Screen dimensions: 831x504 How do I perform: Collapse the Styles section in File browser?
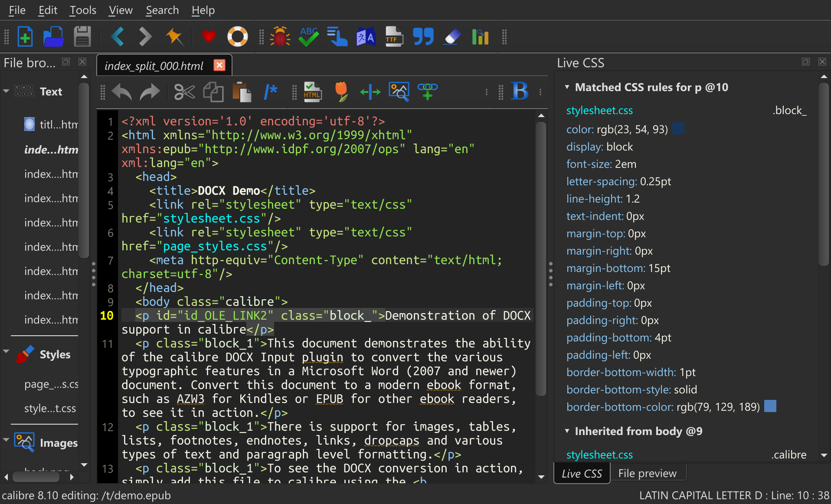[x=7, y=352]
